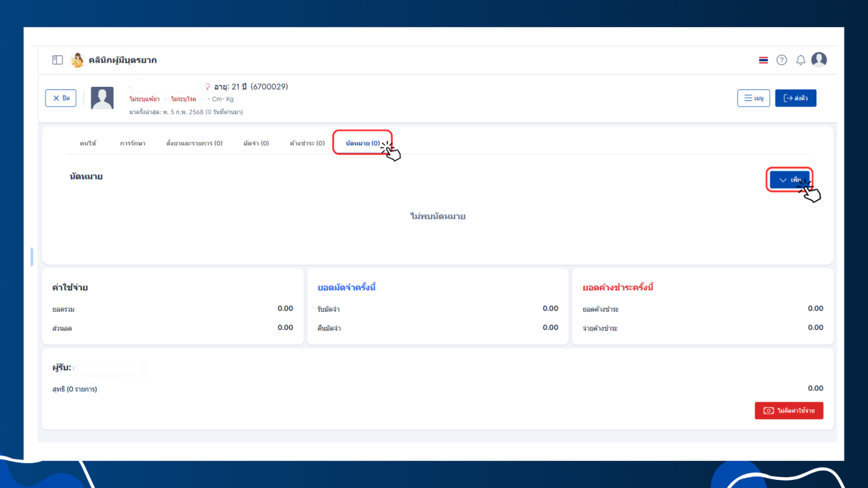
Task: Select the มัดจำ (0) tab
Action: [256, 143]
